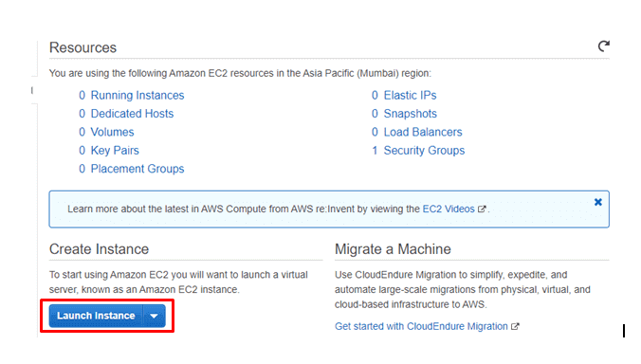View Dedicated Hosts
Screen dimensions: 641x364
point(132,114)
